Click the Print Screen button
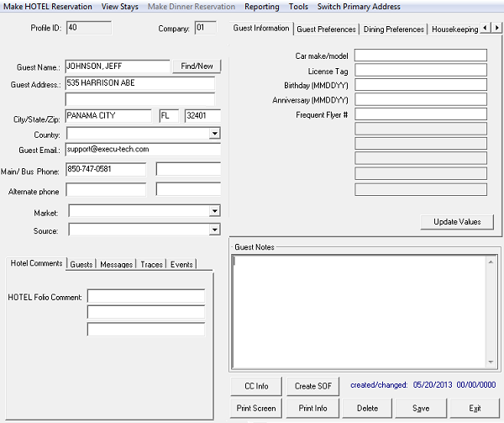The width and height of the screenshot is (504, 423). point(256,408)
